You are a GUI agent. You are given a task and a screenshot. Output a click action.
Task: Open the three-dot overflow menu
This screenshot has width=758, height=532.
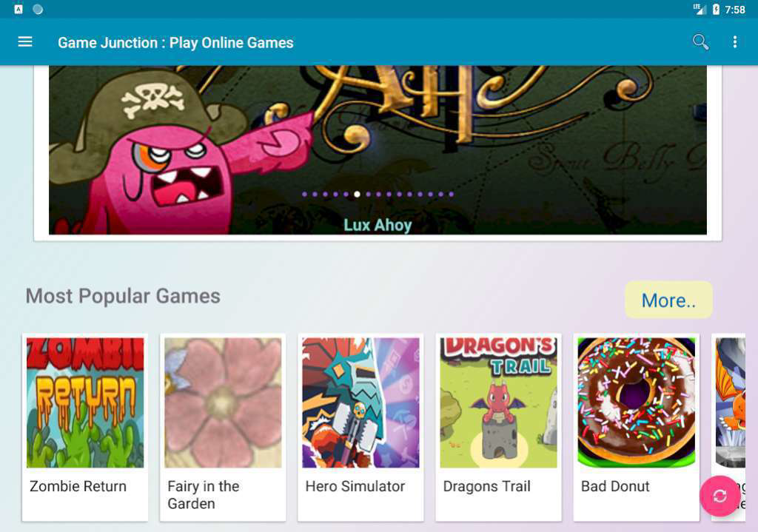735,42
